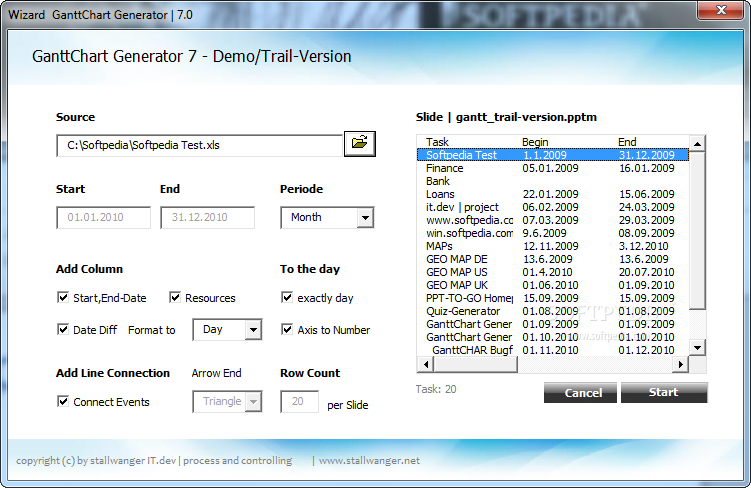This screenshot has height=488, width=751.
Task: Open the Periode Month dropdown
Action: coord(365,218)
